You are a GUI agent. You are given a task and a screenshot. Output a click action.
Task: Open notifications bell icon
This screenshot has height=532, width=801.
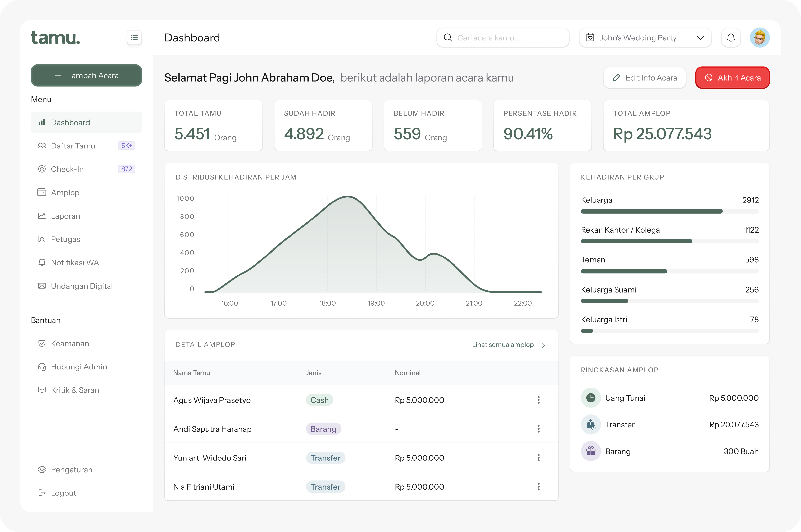point(731,38)
